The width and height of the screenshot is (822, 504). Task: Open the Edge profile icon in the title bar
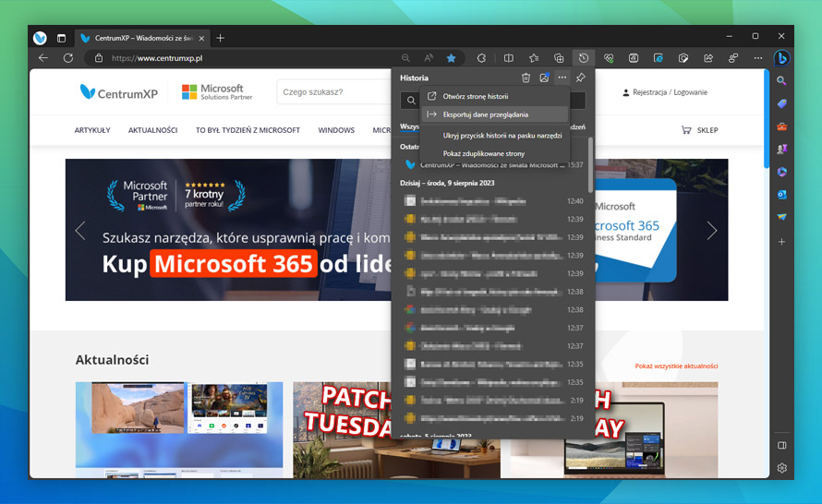click(x=40, y=38)
